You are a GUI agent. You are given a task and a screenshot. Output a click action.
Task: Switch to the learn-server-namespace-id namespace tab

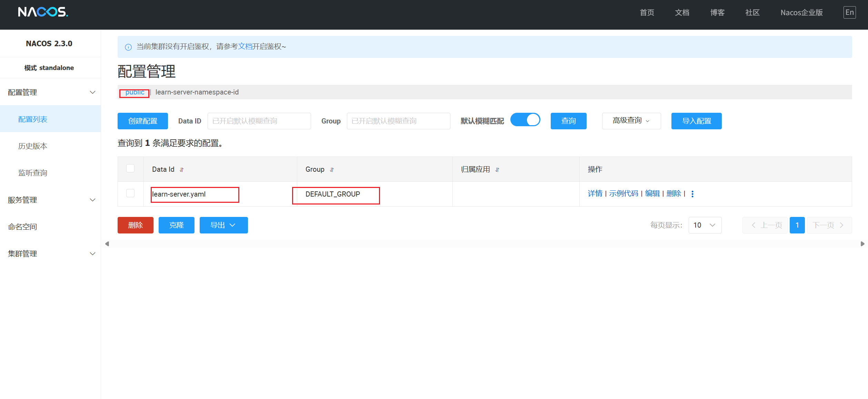197,92
